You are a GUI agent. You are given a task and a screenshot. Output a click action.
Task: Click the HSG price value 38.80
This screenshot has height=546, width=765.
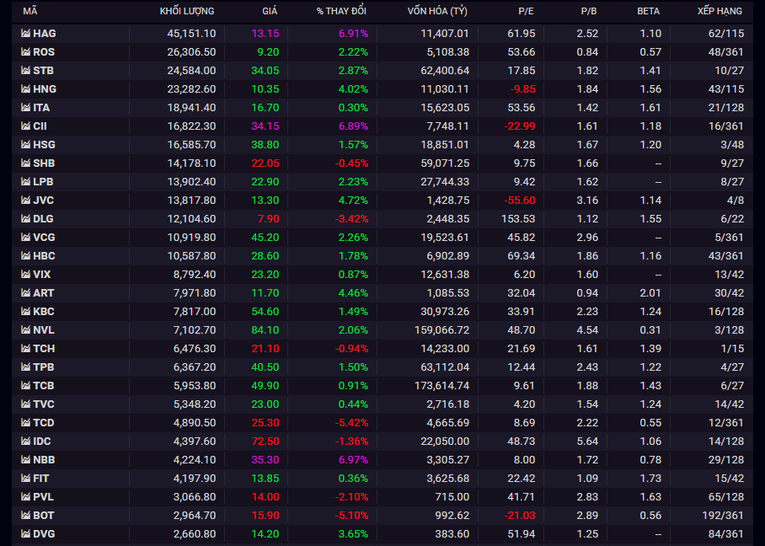265,145
